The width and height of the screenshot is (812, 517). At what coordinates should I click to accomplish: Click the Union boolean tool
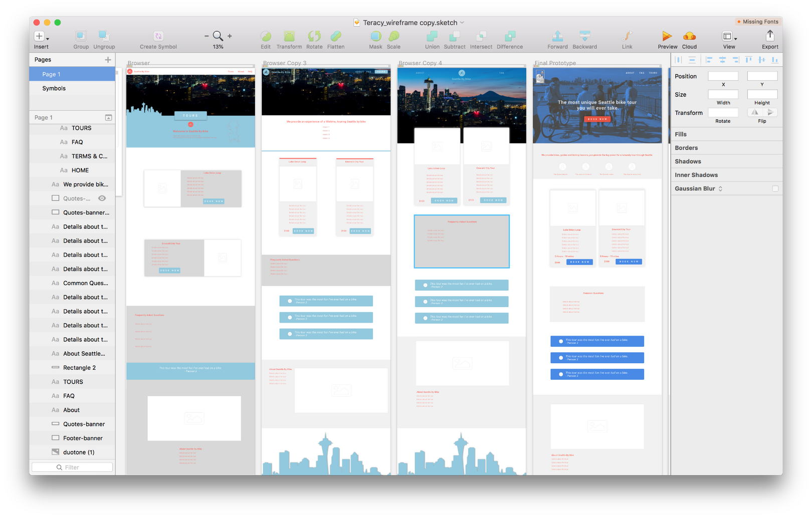pos(432,36)
